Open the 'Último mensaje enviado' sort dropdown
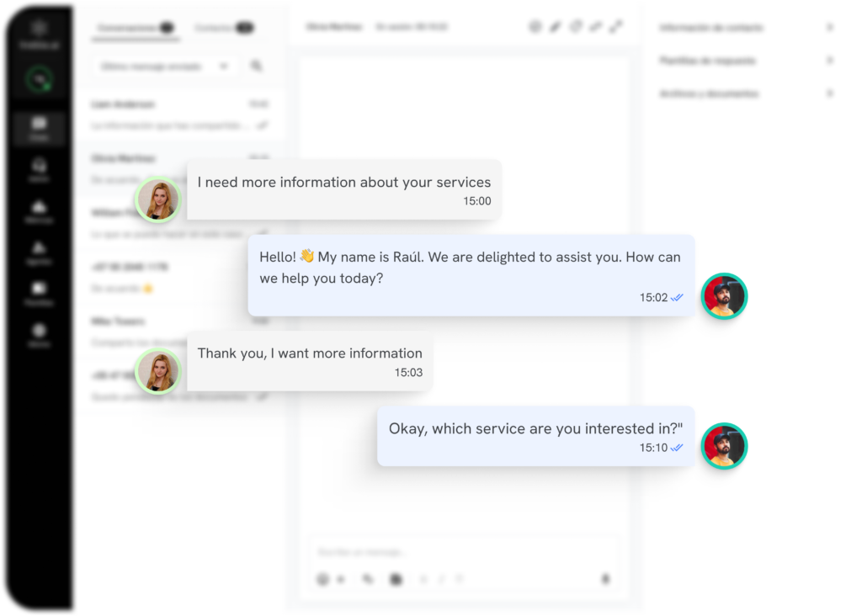Screen dimensions: 862x616 click(x=164, y=66)
